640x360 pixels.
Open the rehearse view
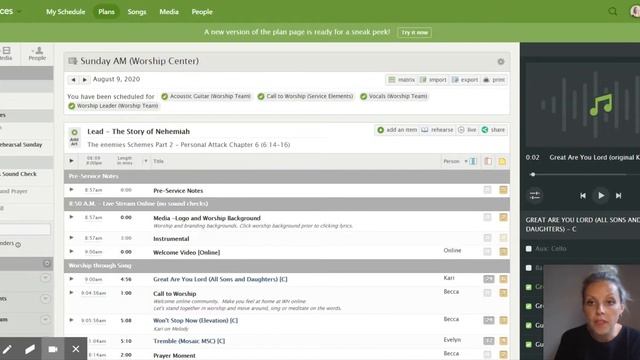pos(437,130)
